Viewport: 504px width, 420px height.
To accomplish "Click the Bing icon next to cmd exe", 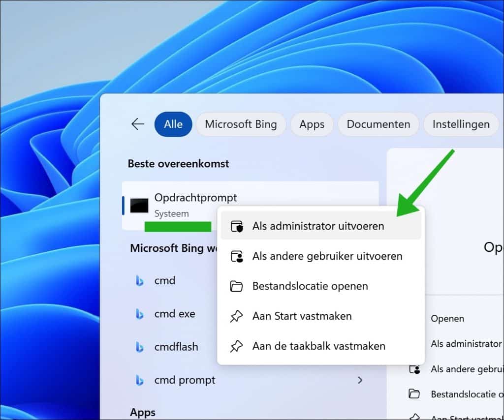I will coord(139,314).
